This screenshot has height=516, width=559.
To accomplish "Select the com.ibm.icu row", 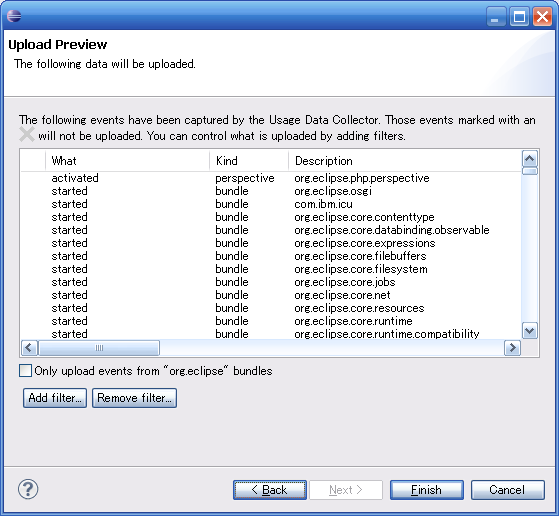I will (271, 204).
